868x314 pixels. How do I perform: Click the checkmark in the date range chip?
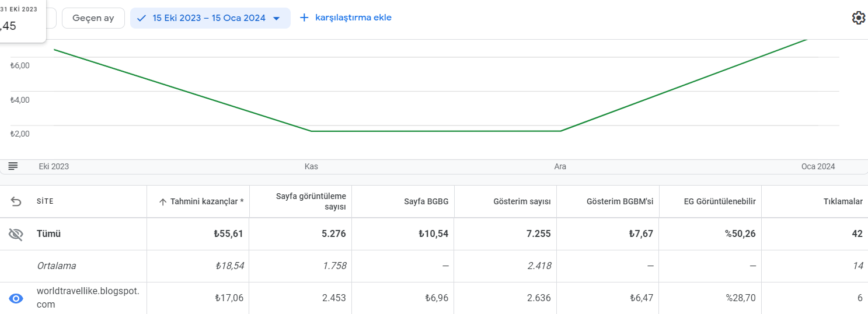pos(141,18)
